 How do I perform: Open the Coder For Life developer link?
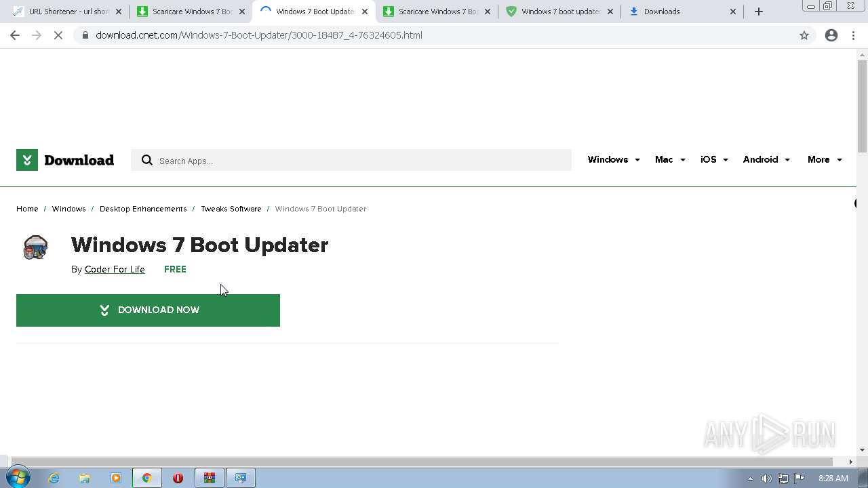(115, 270)
